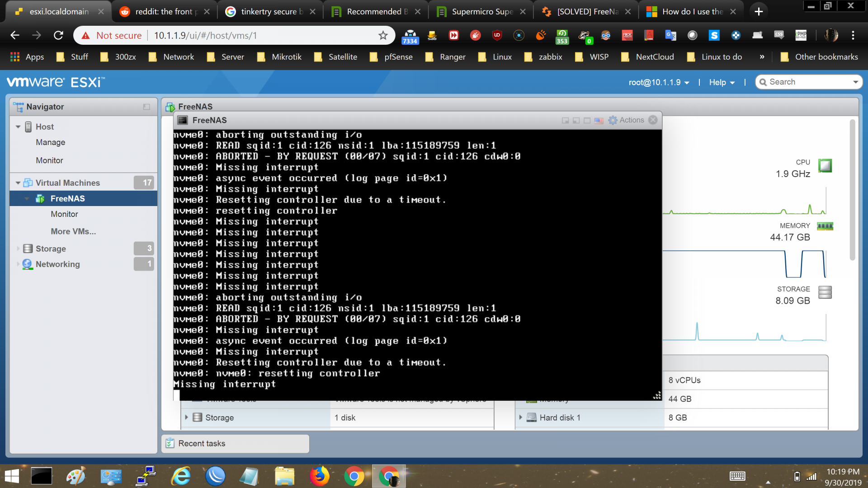Open the Recent tasks panel
This screenshot has width=868, height=488.
point(236,444)
